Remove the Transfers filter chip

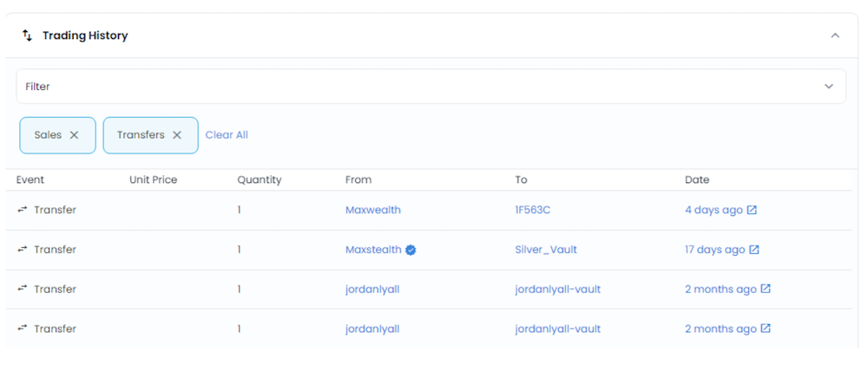(x=177, y=135)
